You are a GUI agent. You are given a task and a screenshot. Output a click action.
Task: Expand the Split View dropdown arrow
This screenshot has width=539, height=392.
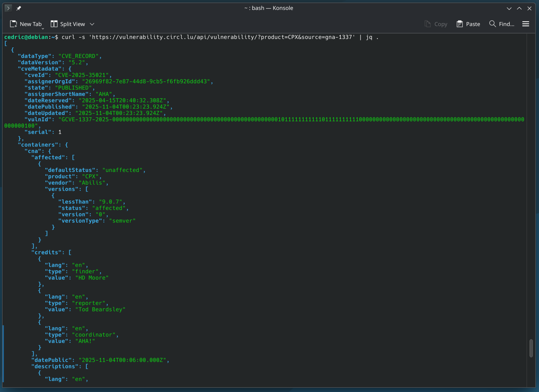pos(92,24)
